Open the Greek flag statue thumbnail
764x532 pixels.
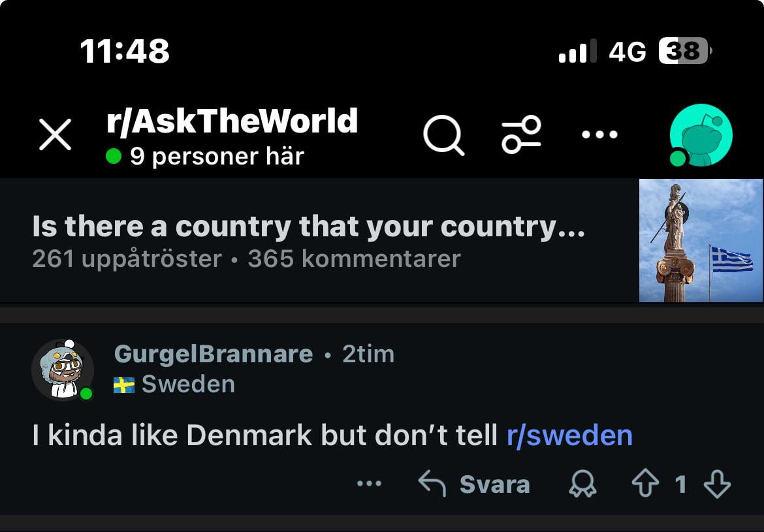click(701, 240)
